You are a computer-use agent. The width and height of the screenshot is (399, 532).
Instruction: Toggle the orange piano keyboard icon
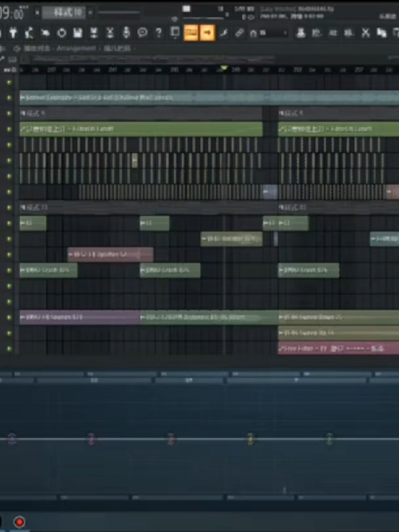click(191, 33)
